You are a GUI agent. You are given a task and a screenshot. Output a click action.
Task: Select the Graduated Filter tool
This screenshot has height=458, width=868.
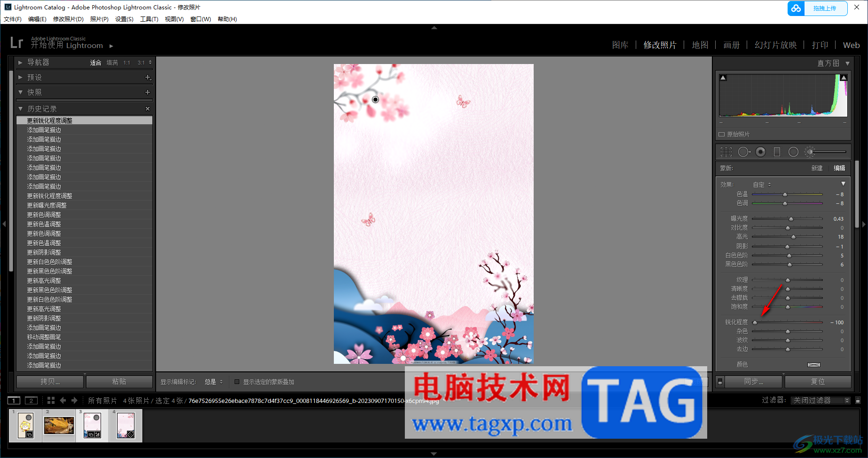[x=777, y=152]
